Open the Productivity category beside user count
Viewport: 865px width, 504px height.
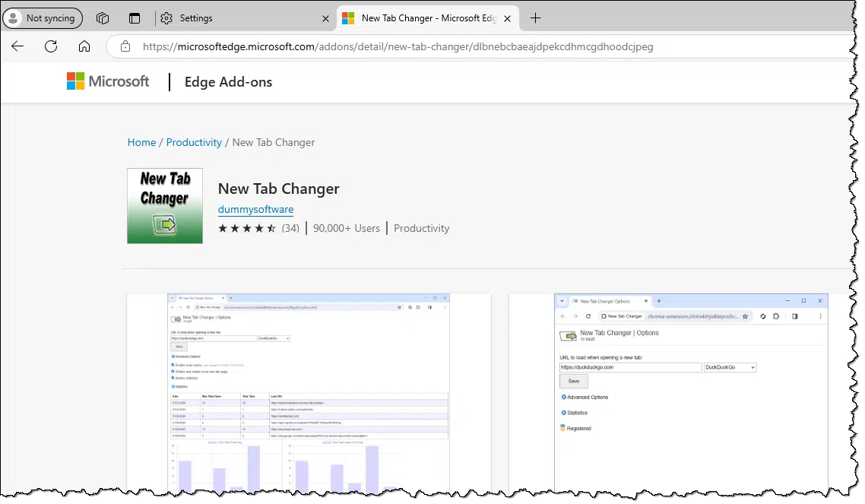point(421,228)
